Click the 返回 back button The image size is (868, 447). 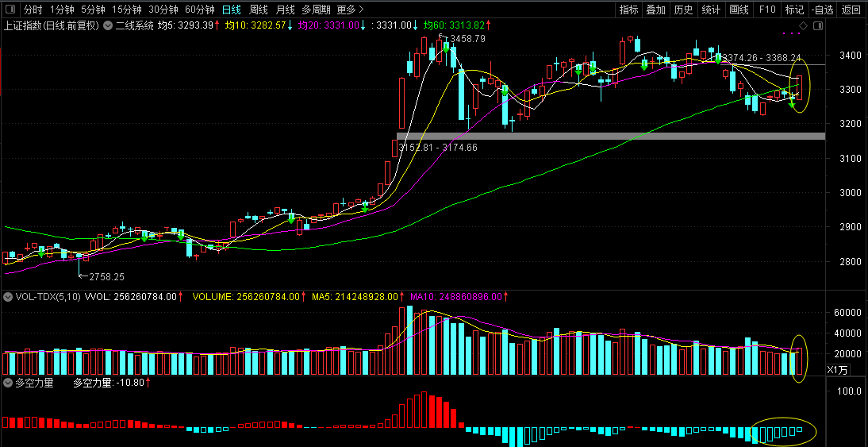pos(851,10)
